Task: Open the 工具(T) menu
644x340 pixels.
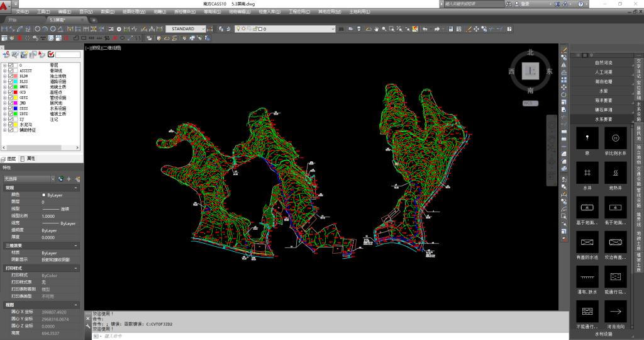Action: point(43,12)
